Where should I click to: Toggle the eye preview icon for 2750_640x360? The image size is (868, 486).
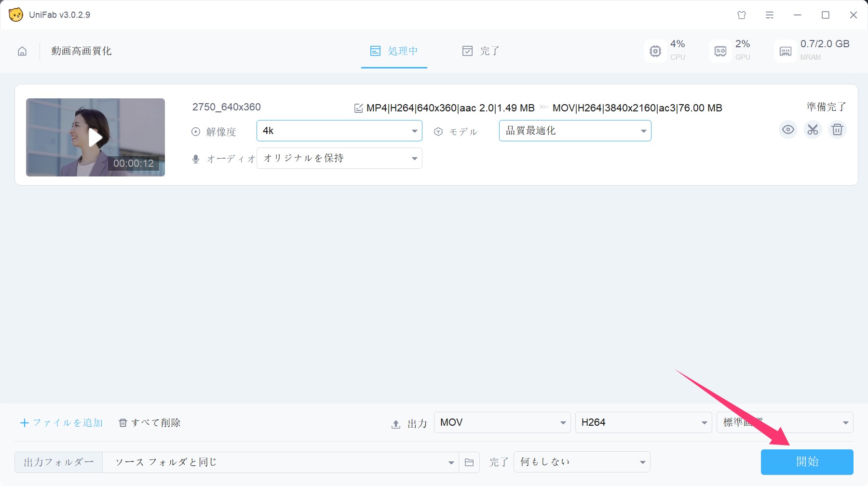click(787, 129)
